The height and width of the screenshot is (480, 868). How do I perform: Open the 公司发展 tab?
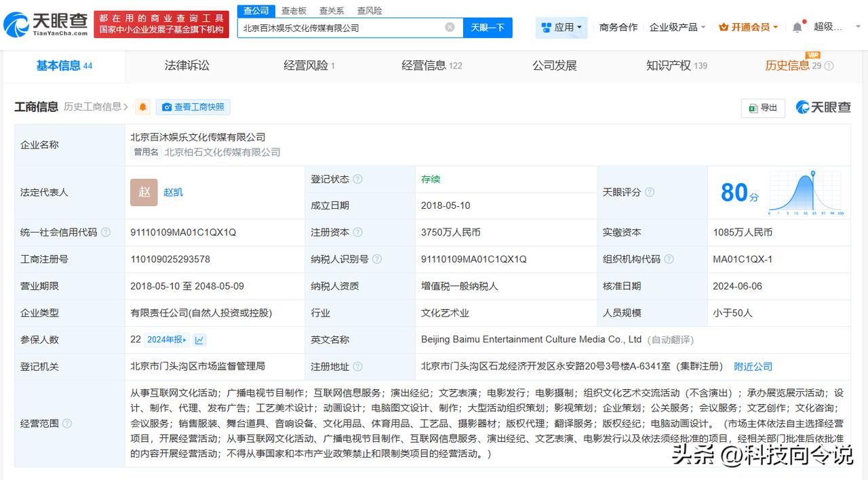555,66
